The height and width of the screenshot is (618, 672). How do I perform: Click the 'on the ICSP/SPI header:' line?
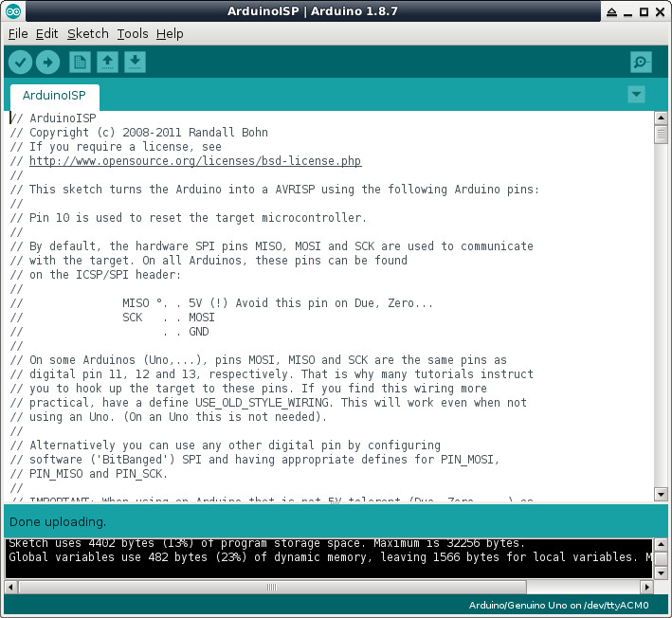pos(96,274)
